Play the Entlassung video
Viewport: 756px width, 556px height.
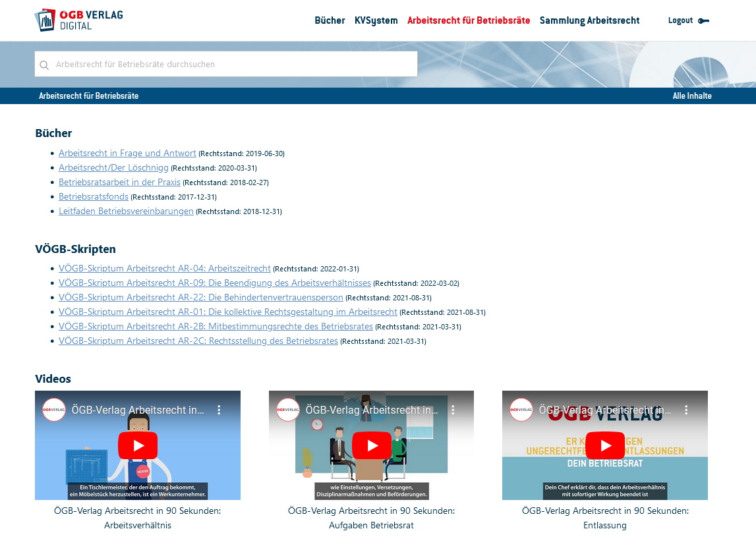coord(605,446)
